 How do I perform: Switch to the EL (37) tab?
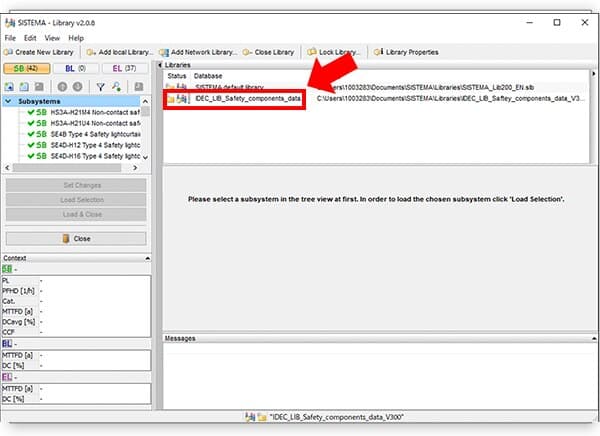point(125,69)
